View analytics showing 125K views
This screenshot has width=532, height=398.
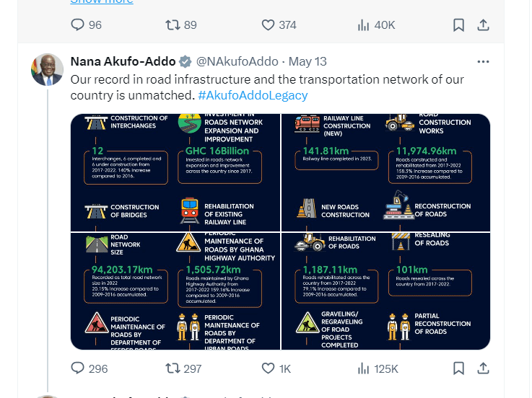tap(364, 368)
